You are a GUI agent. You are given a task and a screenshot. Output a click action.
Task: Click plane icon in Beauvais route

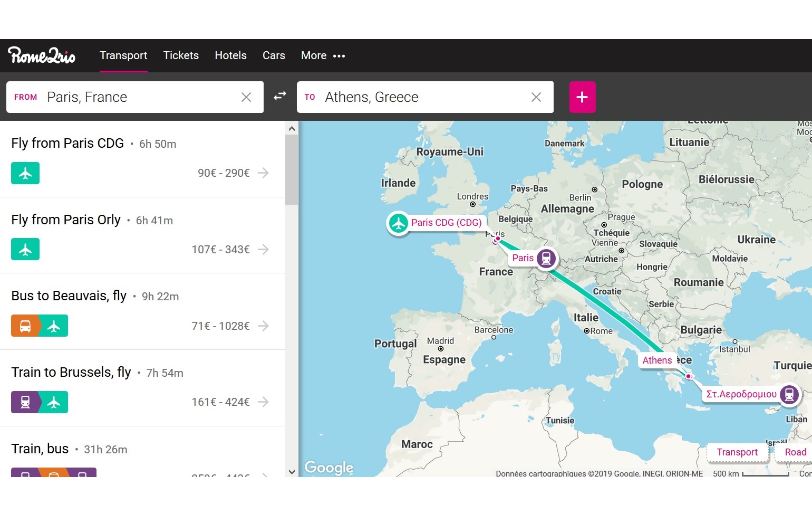(54, 326)
